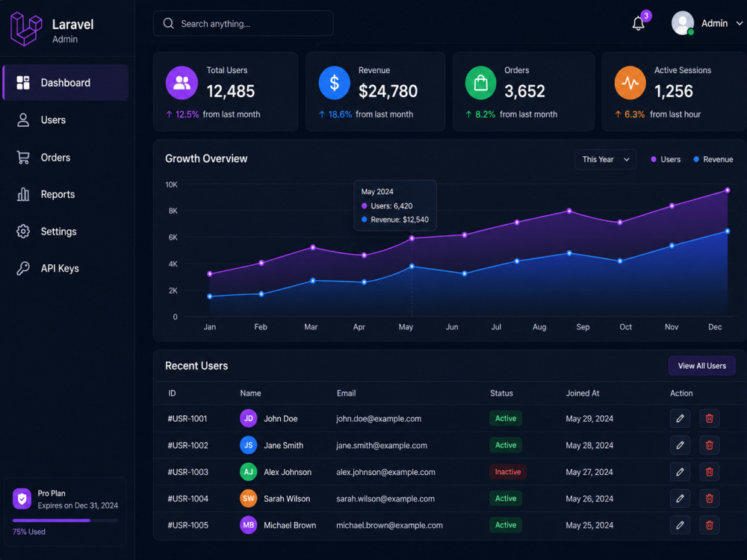This screenshot has height=560, width=747.
Task: Click the orange Active Sessions pulse icon
Action: (630, 83)
